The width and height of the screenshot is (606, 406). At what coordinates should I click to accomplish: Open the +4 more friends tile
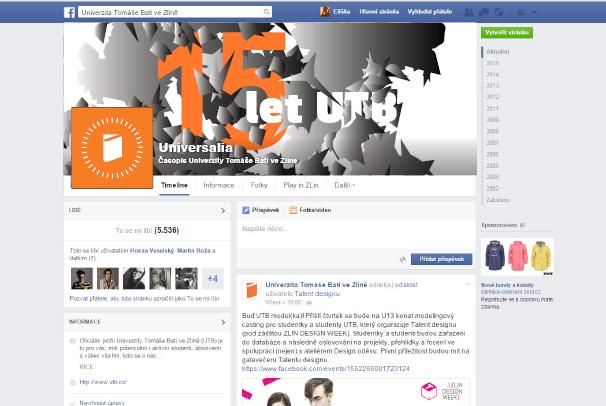(x=213, y=278)
